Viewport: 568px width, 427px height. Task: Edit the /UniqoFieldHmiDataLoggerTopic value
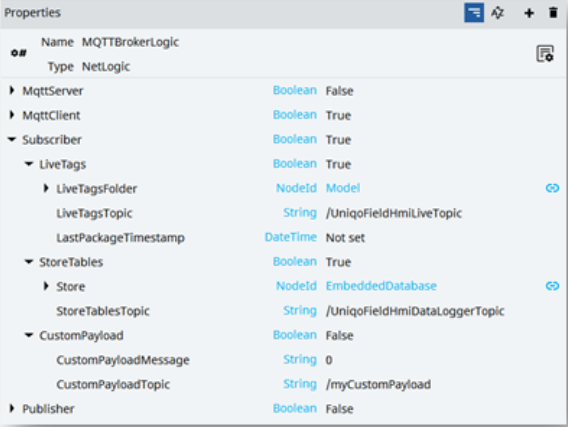415,311
